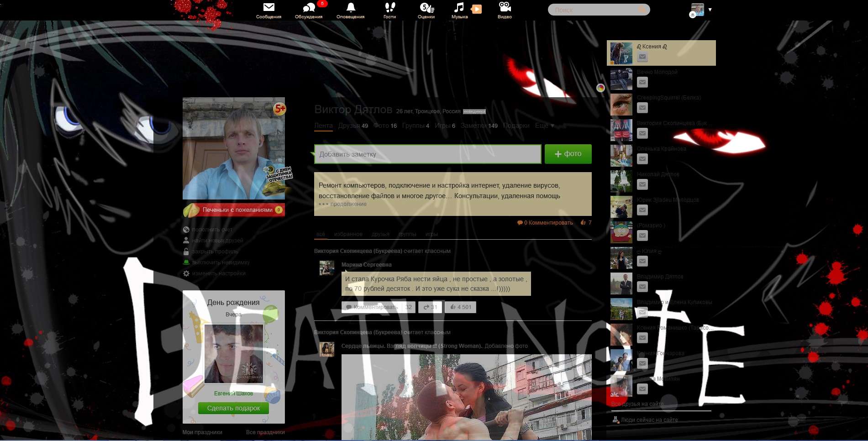Click the green фото upload button
The height and width of the screenshot is (441, 868).
pyautogui.click(x=568, y=154)
